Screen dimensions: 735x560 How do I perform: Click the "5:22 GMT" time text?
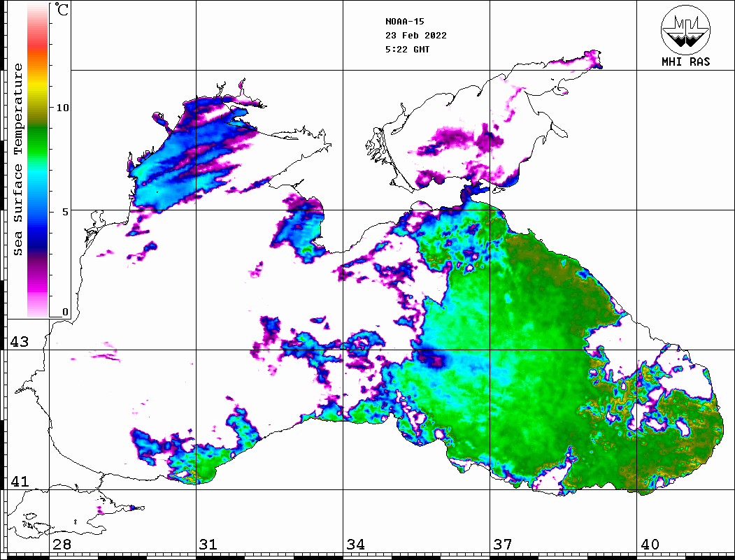407,49
